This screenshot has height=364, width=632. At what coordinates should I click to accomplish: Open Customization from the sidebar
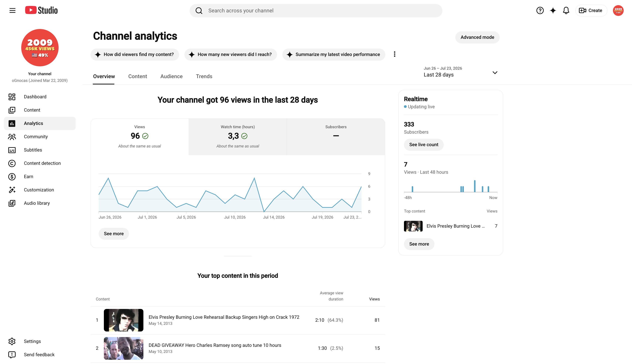[x=40, y=190]
